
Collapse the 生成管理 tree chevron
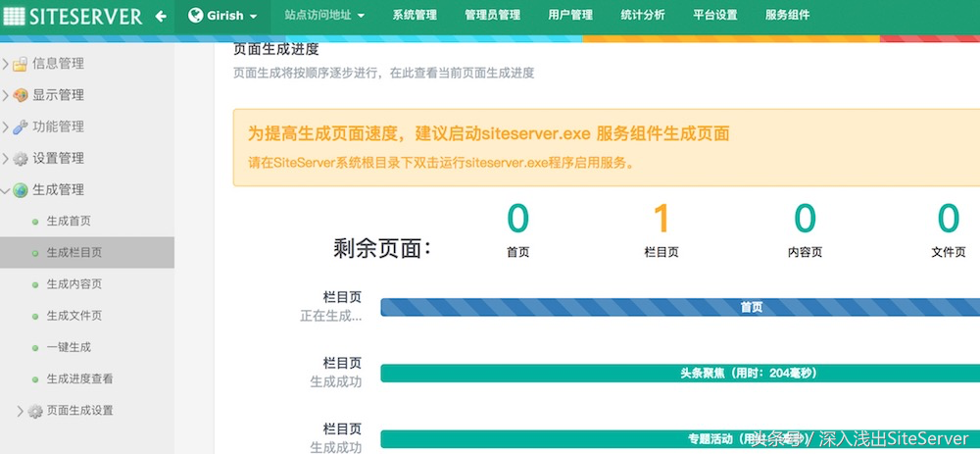click(x=6, y=190)
